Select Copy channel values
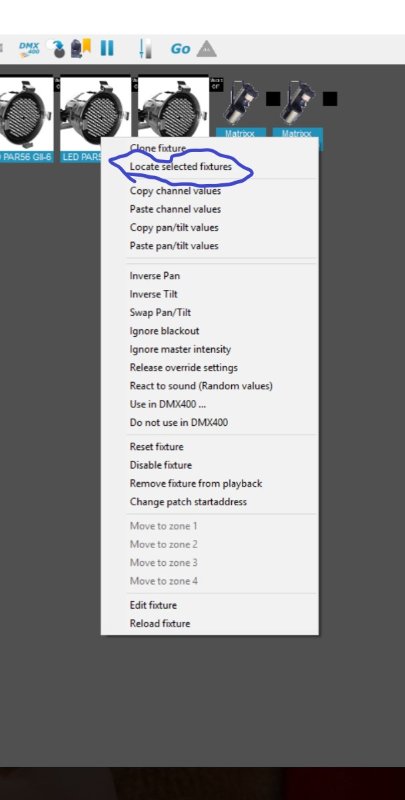 click(175, 191)
